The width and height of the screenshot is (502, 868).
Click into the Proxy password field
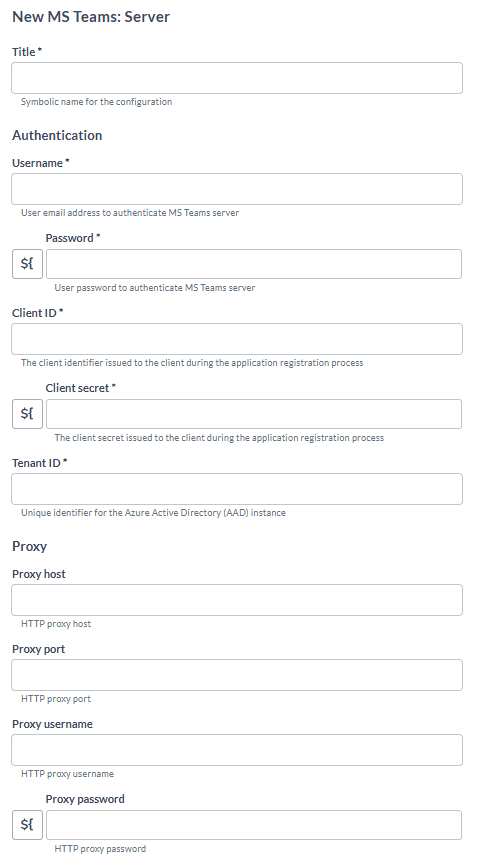point(254,825)
